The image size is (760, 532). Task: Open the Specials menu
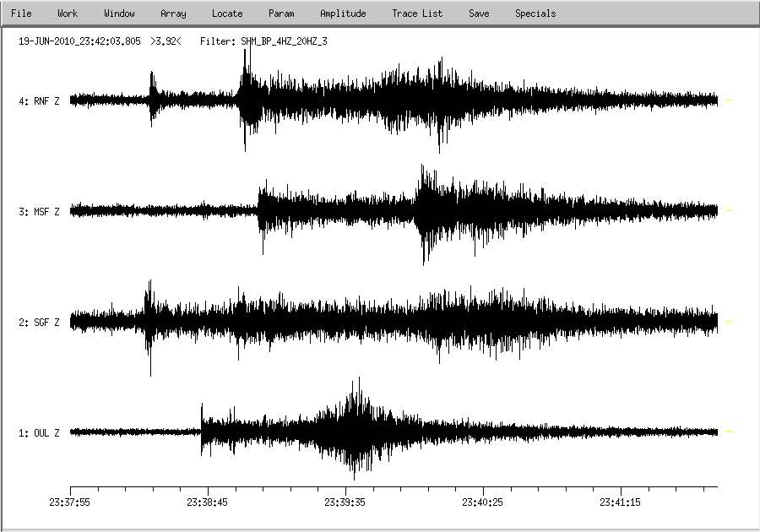(535, 14)
